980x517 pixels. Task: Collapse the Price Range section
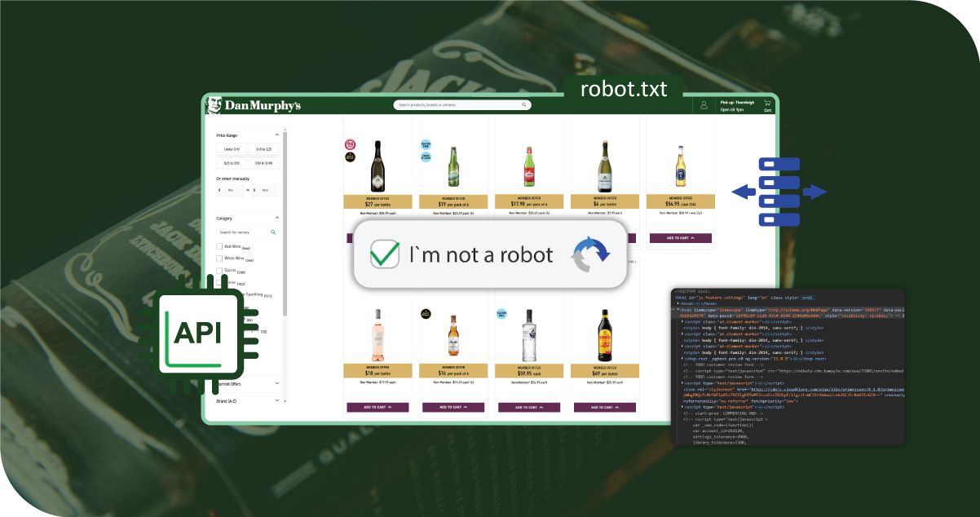(276, 135)
